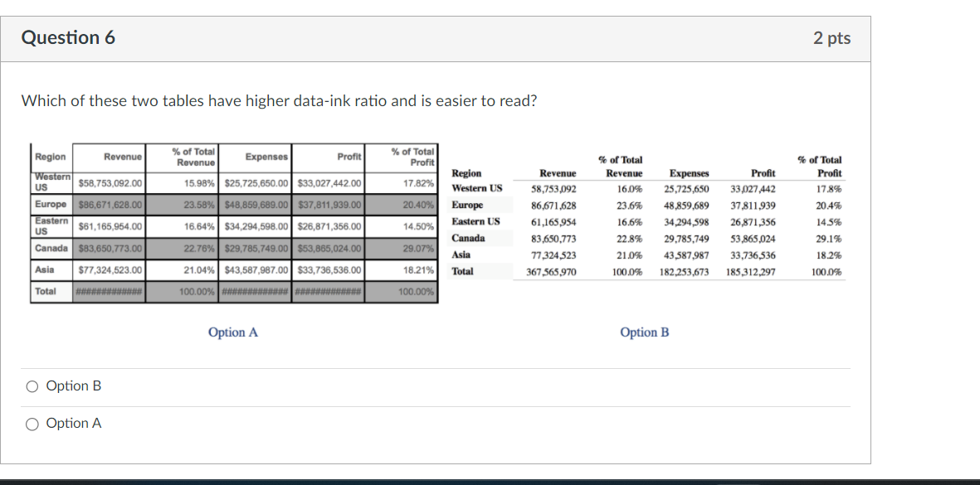Click the Canada row label in Option A table

(51, 248)
